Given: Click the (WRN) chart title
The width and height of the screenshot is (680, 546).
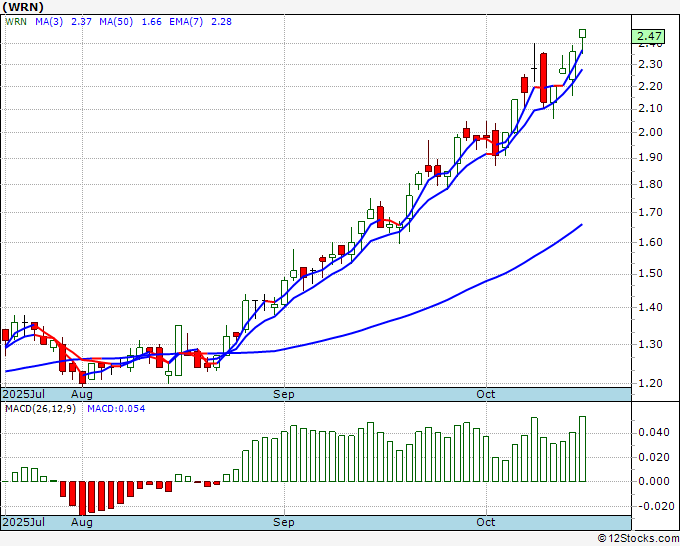Looking at the screenshot, I should [23, 7].
